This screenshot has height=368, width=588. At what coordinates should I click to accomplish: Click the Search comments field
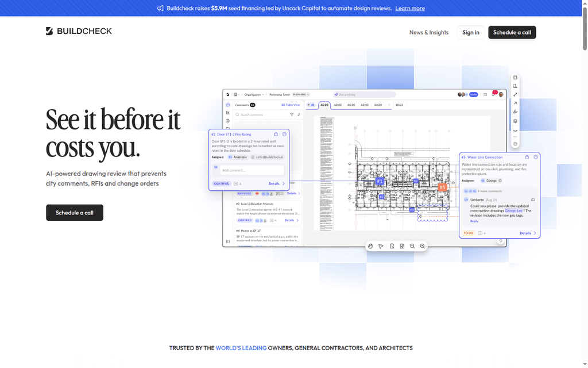261,114
